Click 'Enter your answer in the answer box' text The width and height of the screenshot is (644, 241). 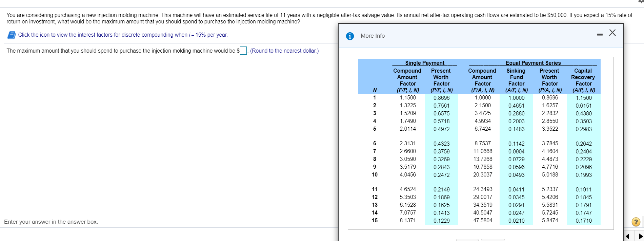coord(51,222)
